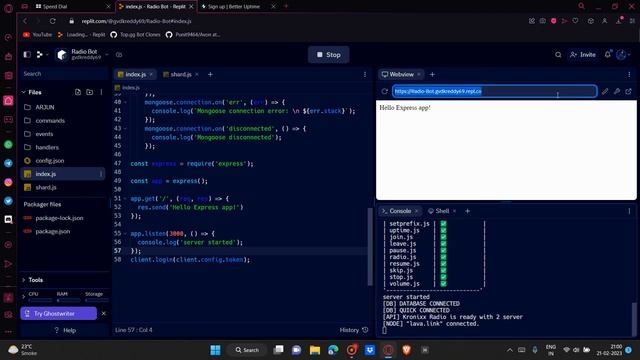The height and width of the screenshot is (360, 640).
Task: Click the editor vertical scrollbar
Action: (x=370, y=247)
